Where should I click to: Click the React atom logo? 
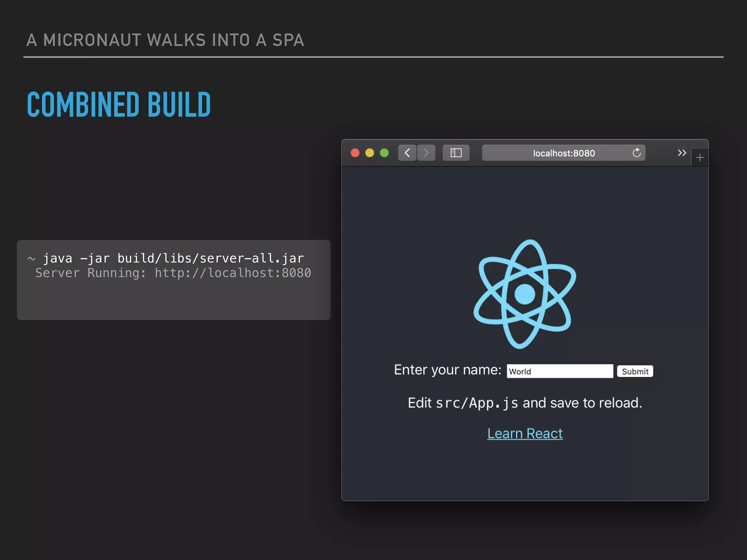(525, 294)
